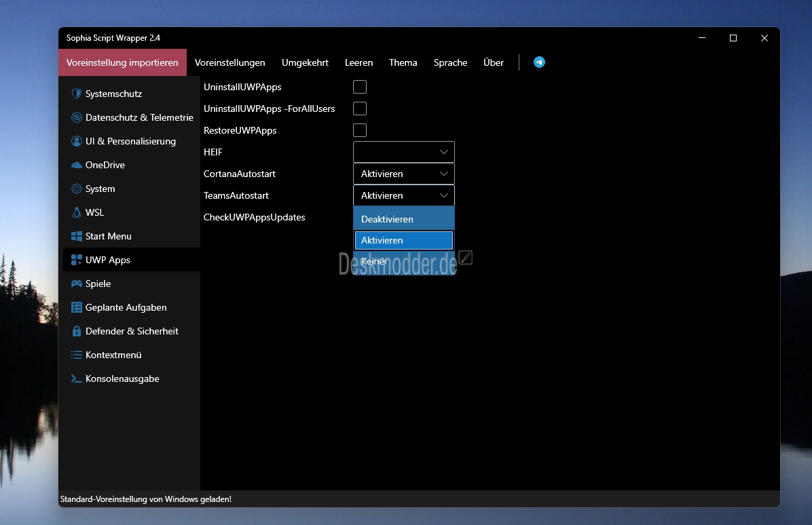Click the Kontextmenü list icon
The width and height of the screenshot is (812, 525).
point(77,355)
